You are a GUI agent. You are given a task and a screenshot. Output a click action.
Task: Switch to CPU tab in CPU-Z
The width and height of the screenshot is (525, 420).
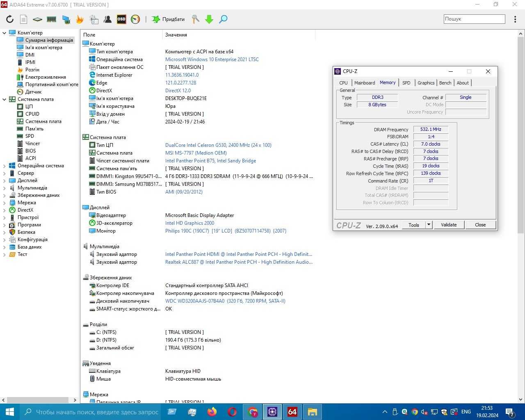[343, 83]
